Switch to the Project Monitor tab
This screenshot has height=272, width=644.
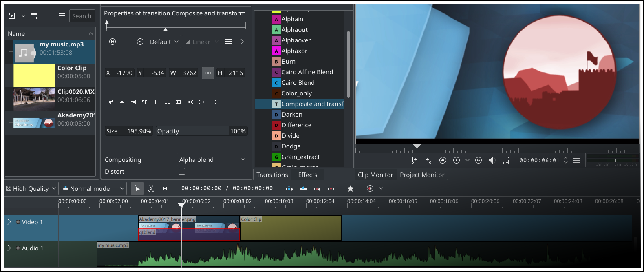point(422,175)
